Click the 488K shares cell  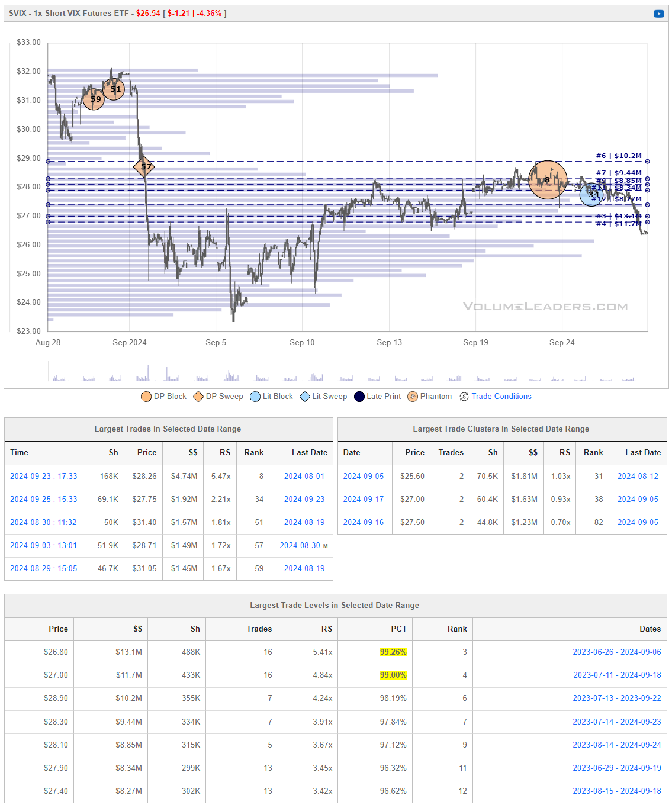[x=191, y=652]
